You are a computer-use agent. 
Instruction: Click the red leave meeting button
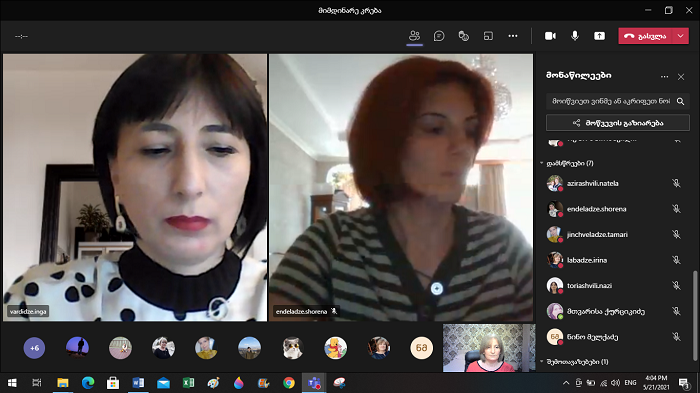point(645,36)
